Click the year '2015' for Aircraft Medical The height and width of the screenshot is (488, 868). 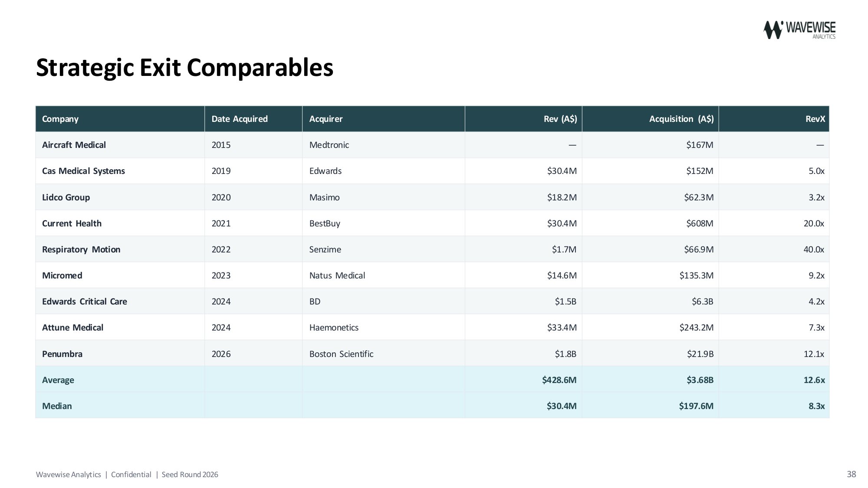221,145
